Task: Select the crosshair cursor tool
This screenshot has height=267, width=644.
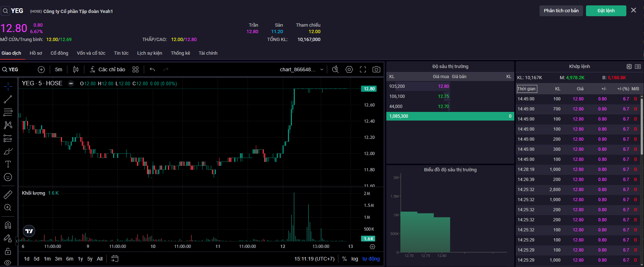Action: (8, 86)
